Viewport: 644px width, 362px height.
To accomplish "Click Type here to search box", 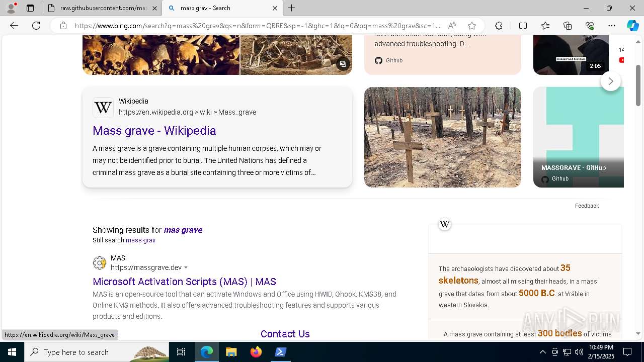I will coord(96,352).
